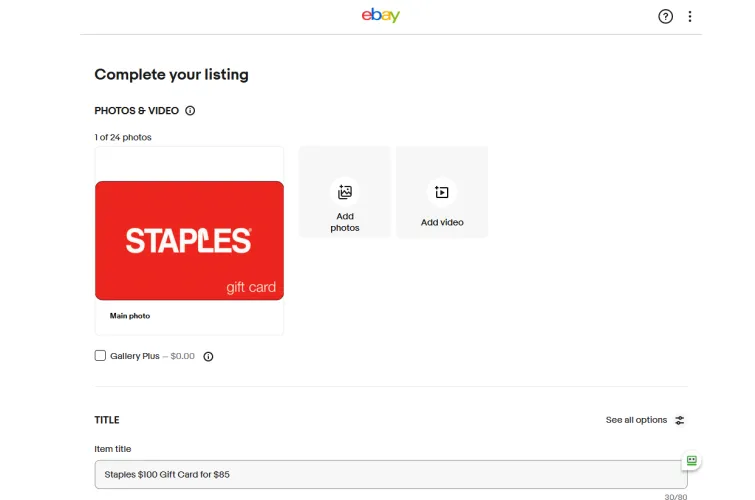Open the green floating feedback icon
Viewport: 755px width, 500px height.
[x=690, y=461]
